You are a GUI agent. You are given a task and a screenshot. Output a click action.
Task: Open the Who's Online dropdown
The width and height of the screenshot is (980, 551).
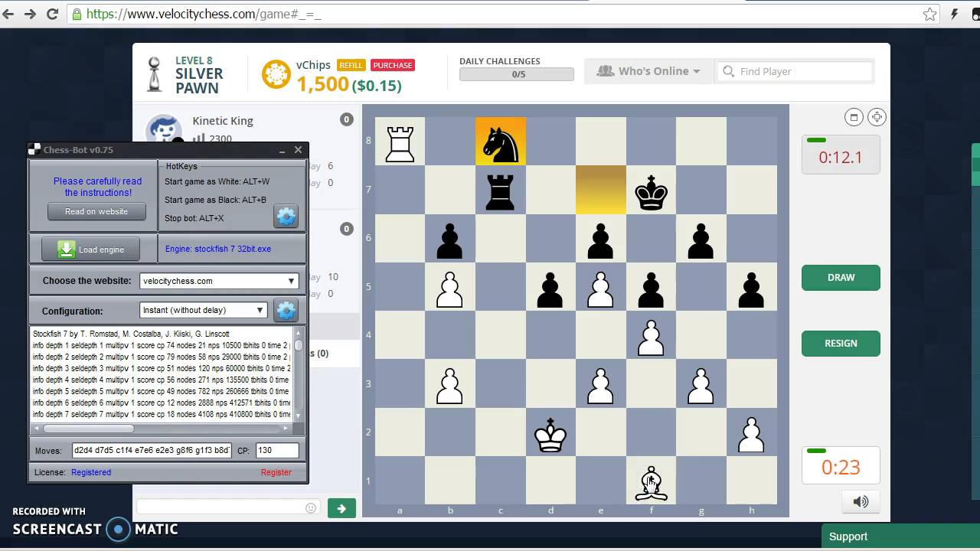pyautogui.click(x=648, y=71)
